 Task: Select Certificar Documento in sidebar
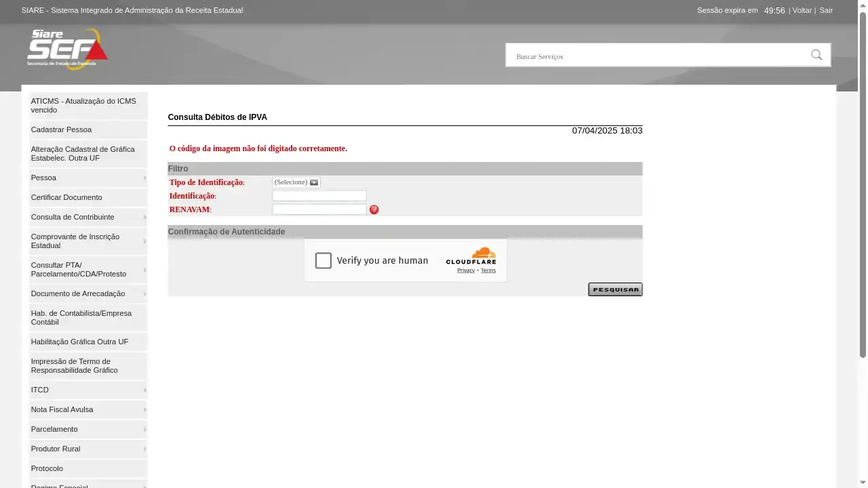pos(66,197)
